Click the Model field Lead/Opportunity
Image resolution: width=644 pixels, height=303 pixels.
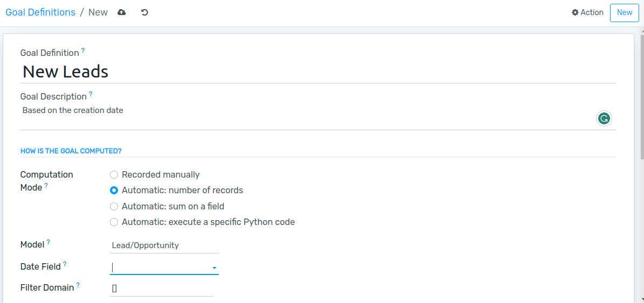(164, 245)
